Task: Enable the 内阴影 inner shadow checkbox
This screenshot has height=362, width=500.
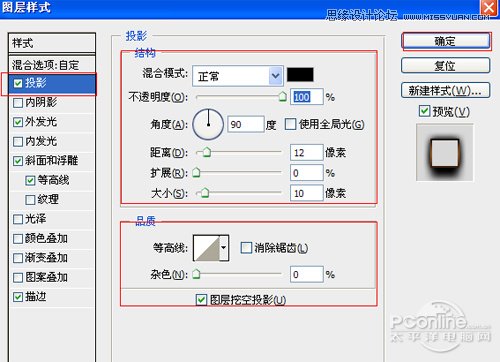Action: (x=18, y=103)
